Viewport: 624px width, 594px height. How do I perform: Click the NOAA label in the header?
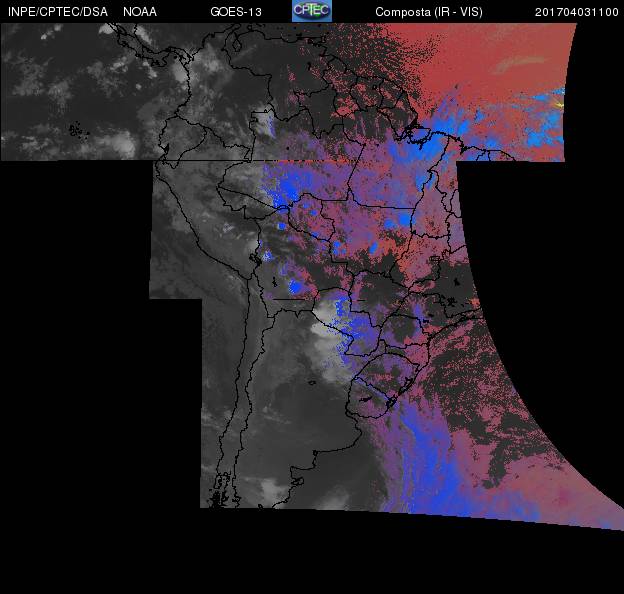(140, 12)
